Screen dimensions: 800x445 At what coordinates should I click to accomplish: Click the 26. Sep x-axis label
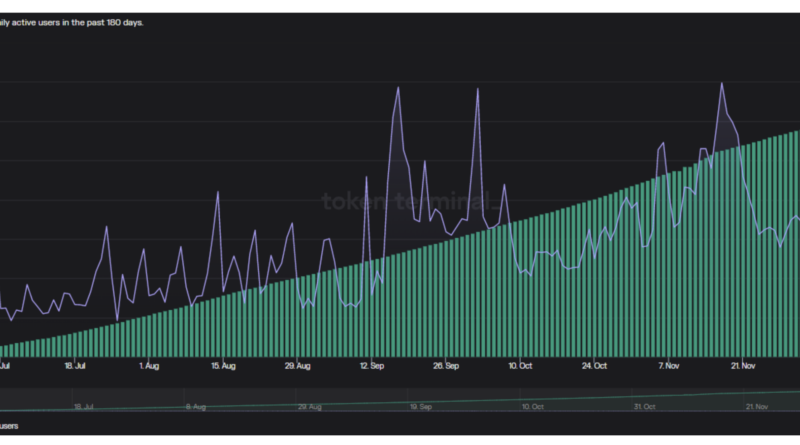pyautogui.click(x=445, y=366)
